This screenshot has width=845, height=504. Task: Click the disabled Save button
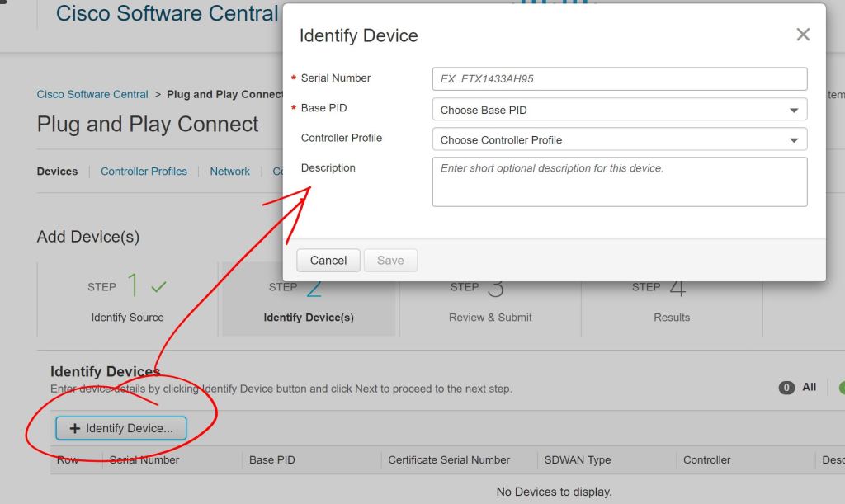(390, 261)
